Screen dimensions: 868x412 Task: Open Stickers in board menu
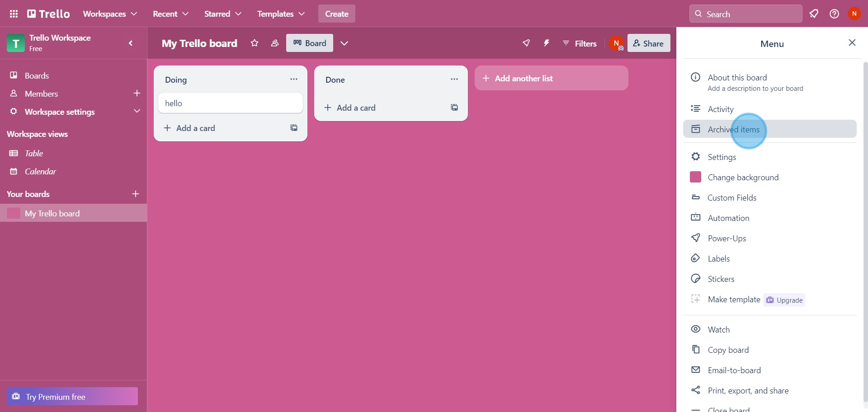(x=770, y=279)
